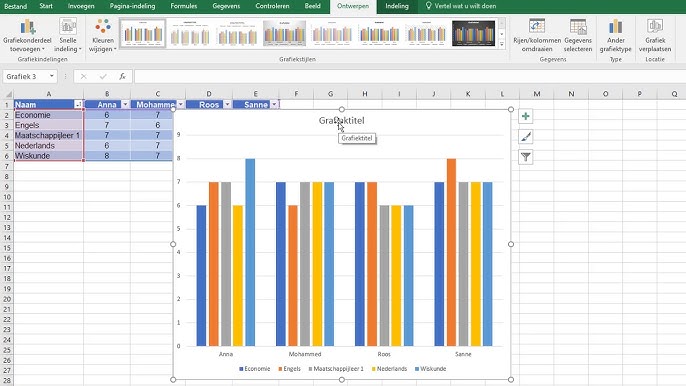Click the Engels legend entry

tap(289, 369)
